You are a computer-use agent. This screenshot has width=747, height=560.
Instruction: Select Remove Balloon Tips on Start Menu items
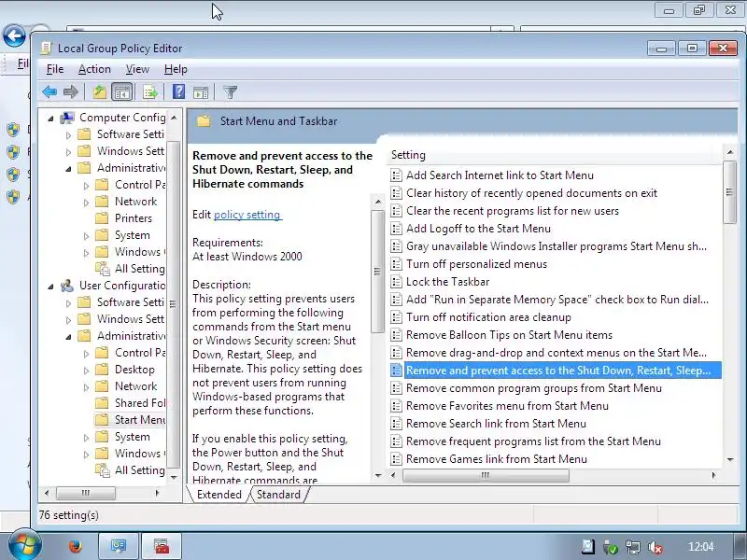(509, 335)
